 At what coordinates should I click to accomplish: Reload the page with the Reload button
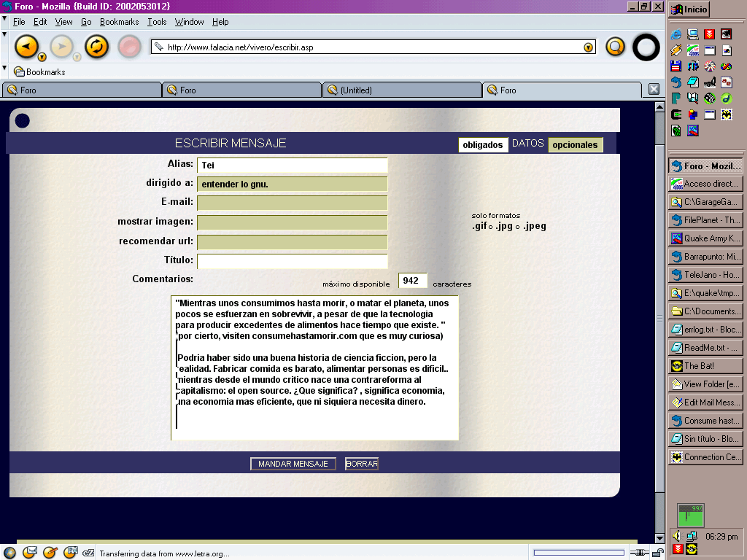pos(97,47)
